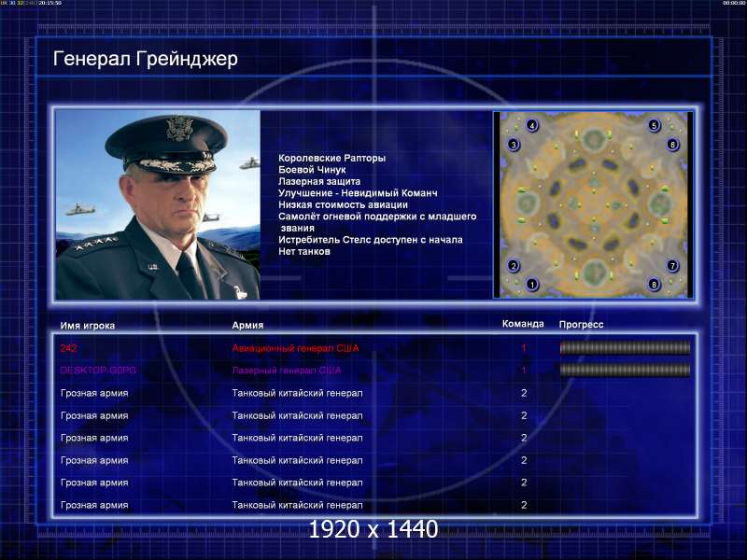Click 'Лазерный генерал США' army entry

tap(287, 370)
